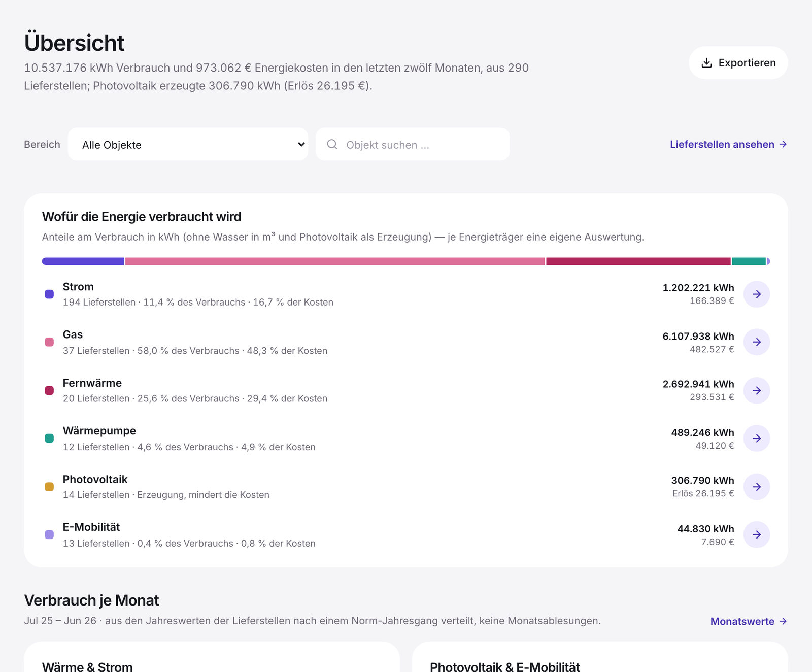Click the value '44.830 kWh'
Screen dimensions: 812x672
[x=706, y=529]
